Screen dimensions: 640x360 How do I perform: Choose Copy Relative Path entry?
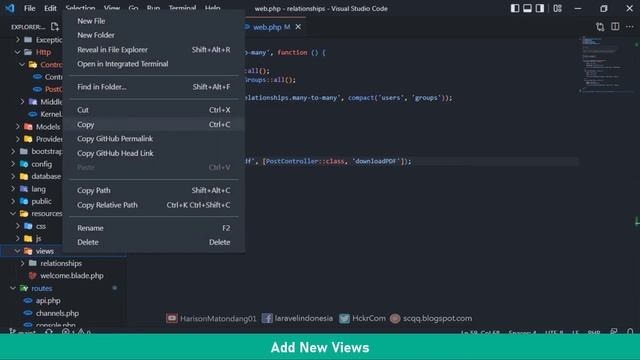[x=154, y=205]
